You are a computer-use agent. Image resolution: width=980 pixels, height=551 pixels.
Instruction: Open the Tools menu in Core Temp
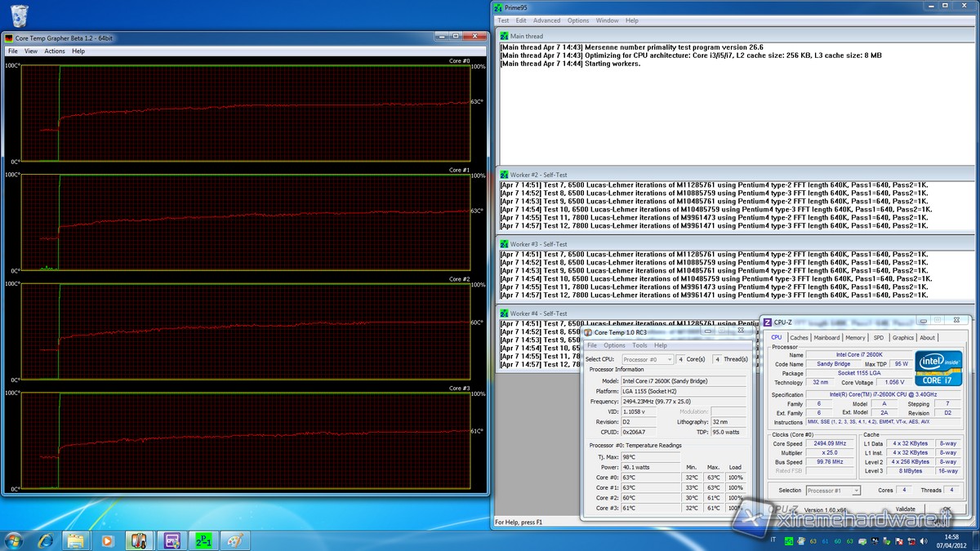[639, 345]
